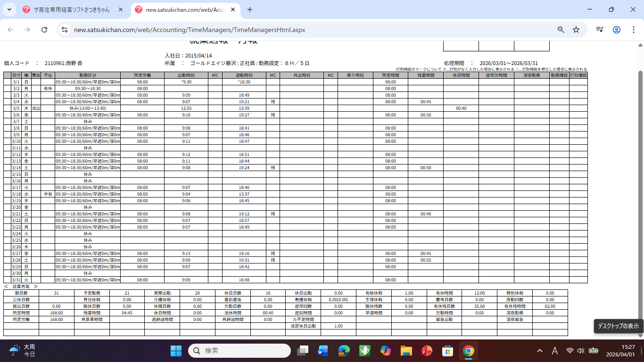Open the Windows Start menu

[176, 351]
